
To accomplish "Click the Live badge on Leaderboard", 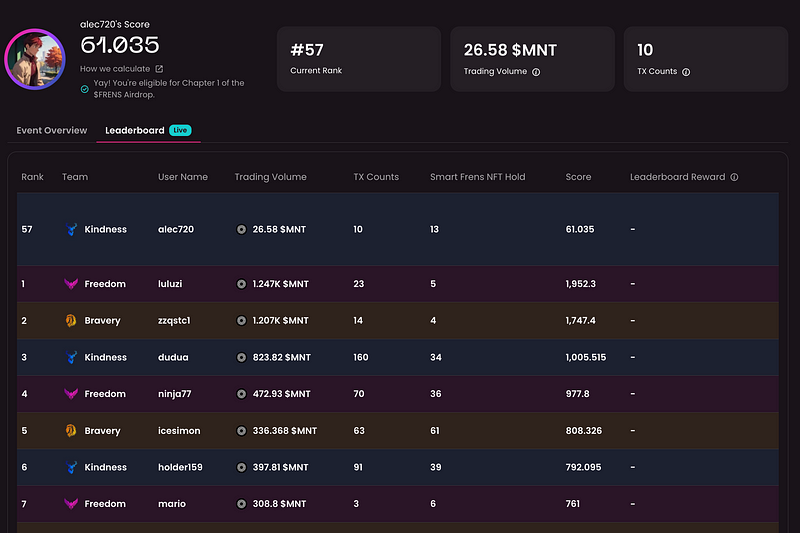I will [x=180, y=130].
